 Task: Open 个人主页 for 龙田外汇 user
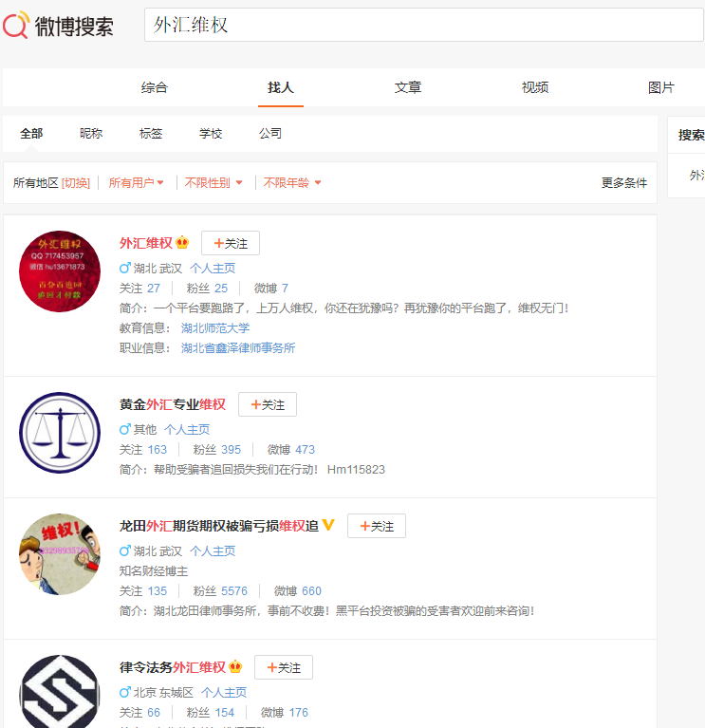213,551
